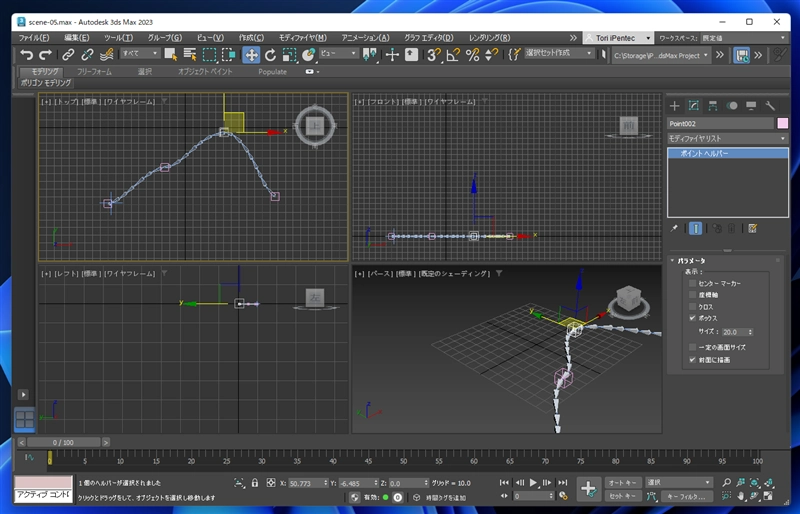
Task: Open the Hierarchy command panel tab
Action: point(713,106)
